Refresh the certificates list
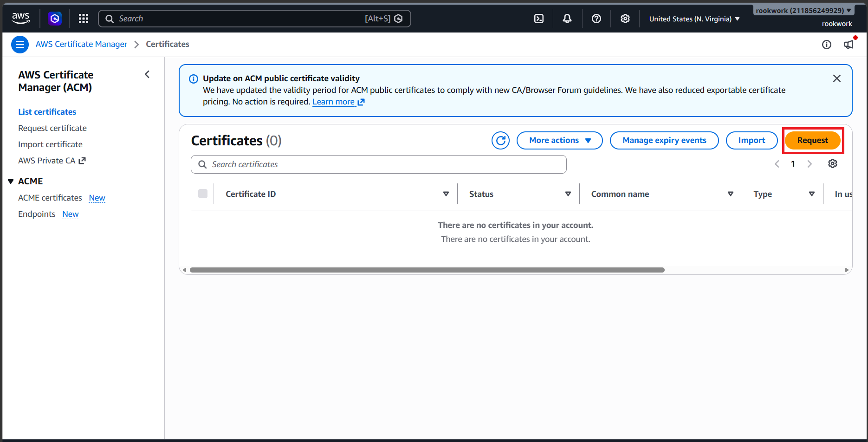The image size is (868, 442). tap(501, 140)
